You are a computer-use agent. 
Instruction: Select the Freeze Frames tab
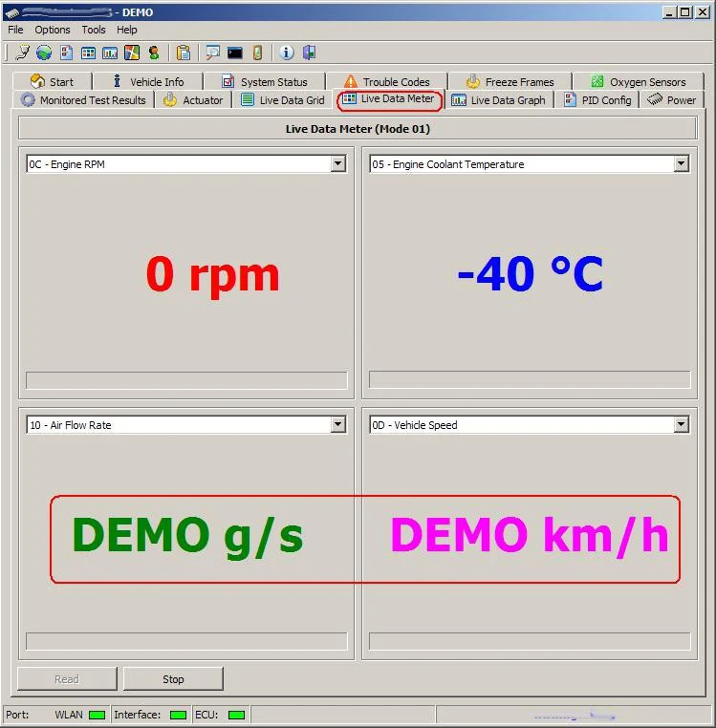click(x=510, y=82)
